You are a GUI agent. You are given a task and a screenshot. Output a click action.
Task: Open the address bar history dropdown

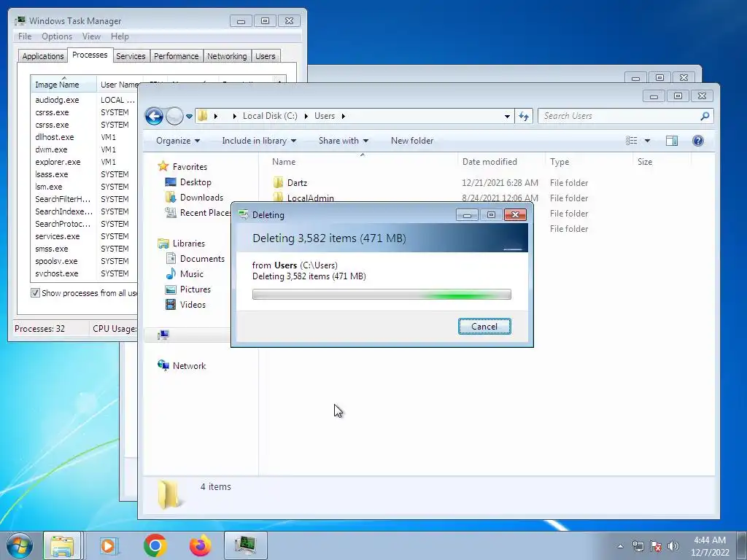507,116
